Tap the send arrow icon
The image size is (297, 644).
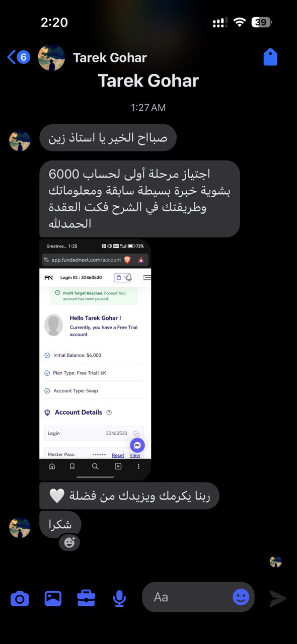point(277,598)
